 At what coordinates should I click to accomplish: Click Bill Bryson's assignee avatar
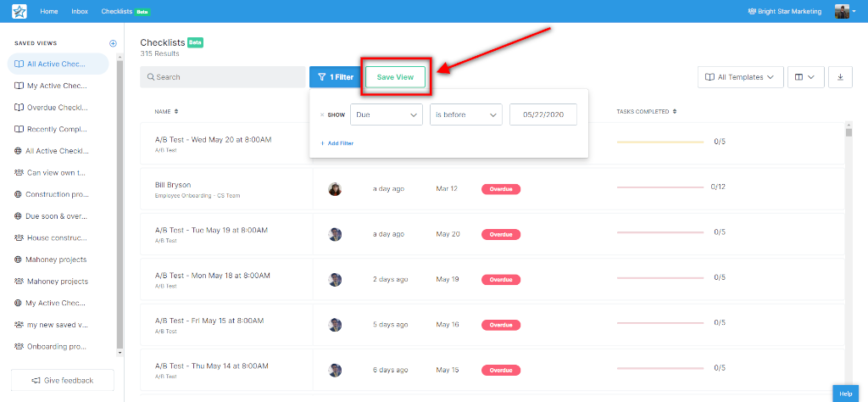(335, 189)
